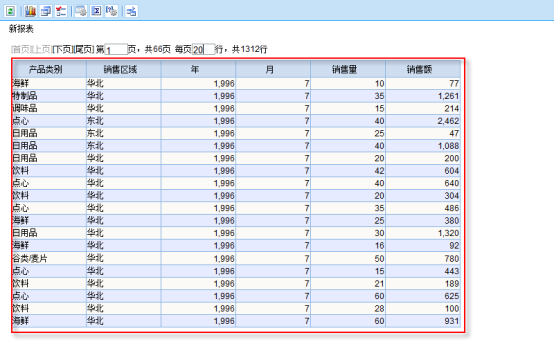
Task: Click the 调味品 product cell
Action: (x=49, y=108)
